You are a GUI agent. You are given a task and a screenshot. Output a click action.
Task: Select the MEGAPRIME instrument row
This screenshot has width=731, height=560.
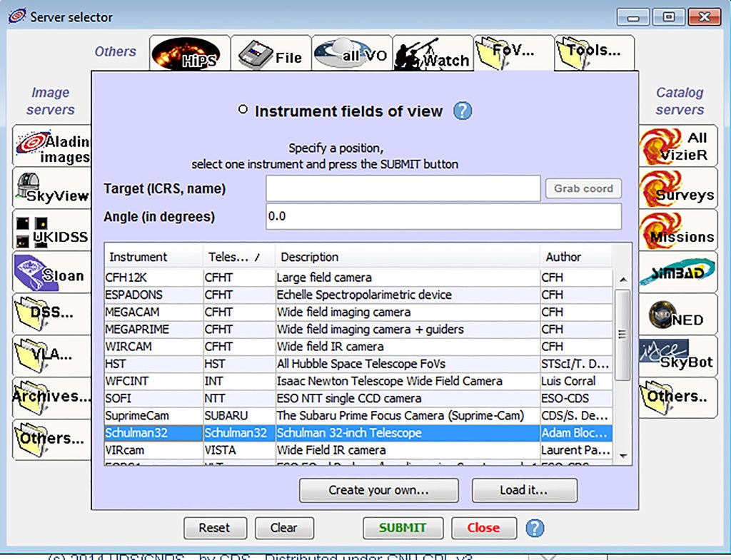358,330
